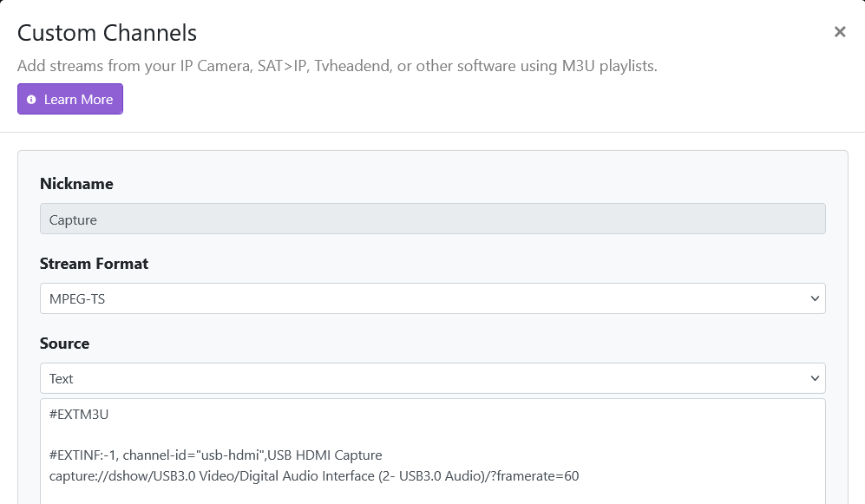The width and height of the screenshot is (865, 504).
Task: Click the Source dropdown chevron arrow
Action: click(815, 378)
